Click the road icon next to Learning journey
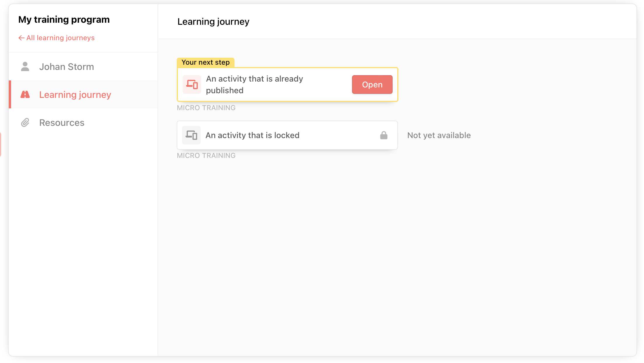This screenshot has width=644, height=363. tap(25, 94)
